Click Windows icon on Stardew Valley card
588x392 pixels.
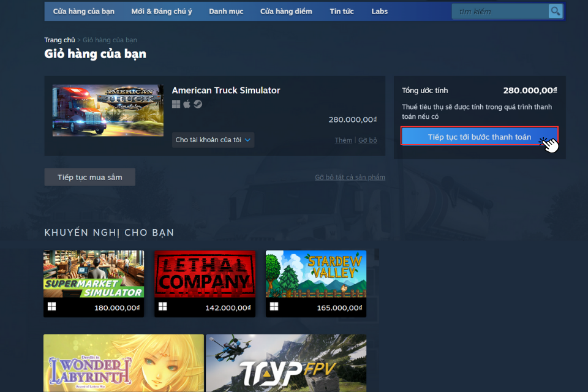click(x=274, y=306)
